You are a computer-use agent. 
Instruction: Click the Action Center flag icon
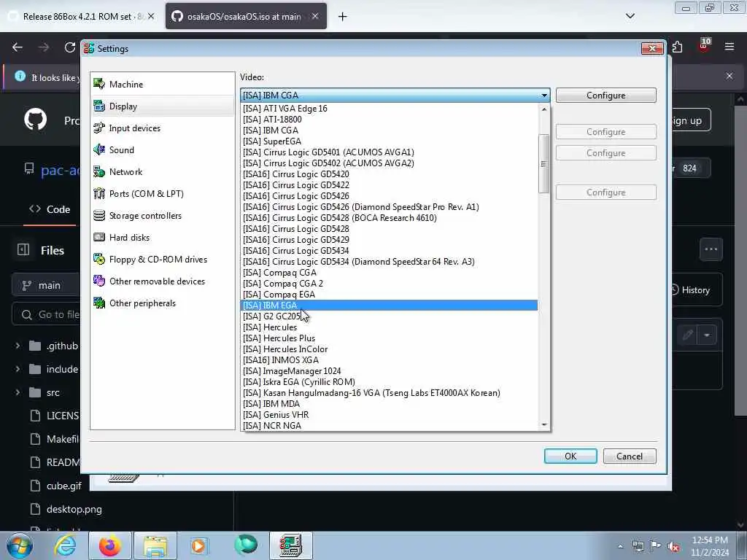click(656, 547)
